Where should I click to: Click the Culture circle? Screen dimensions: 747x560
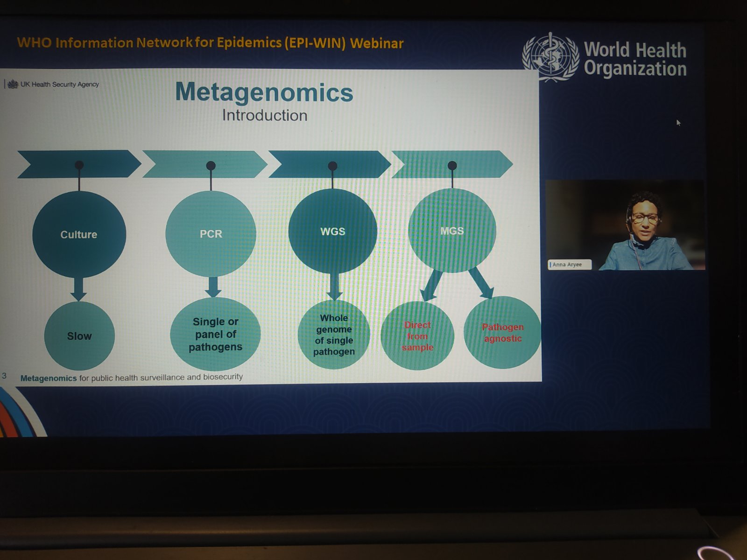pos(79,234)
